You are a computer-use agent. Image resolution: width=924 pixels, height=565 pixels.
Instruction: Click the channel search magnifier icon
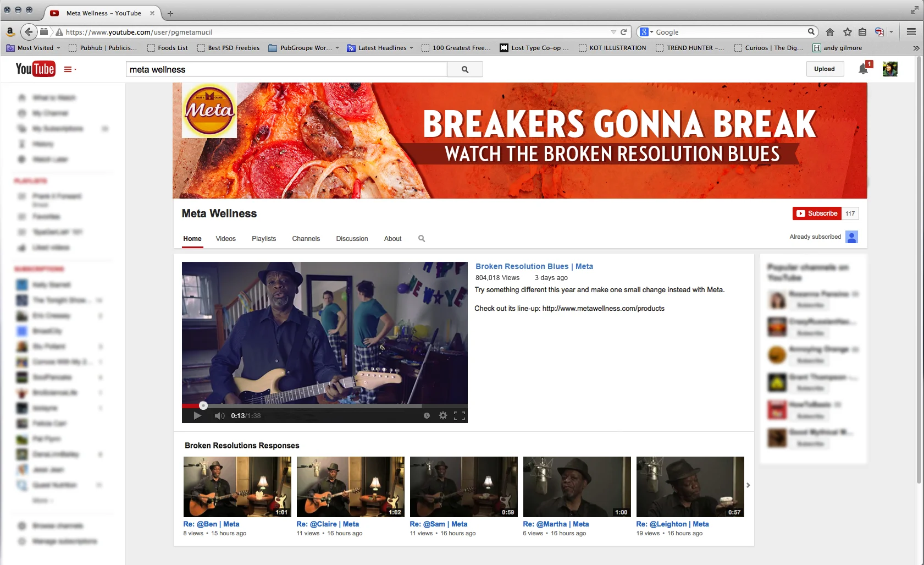click(x=422, y=239)
